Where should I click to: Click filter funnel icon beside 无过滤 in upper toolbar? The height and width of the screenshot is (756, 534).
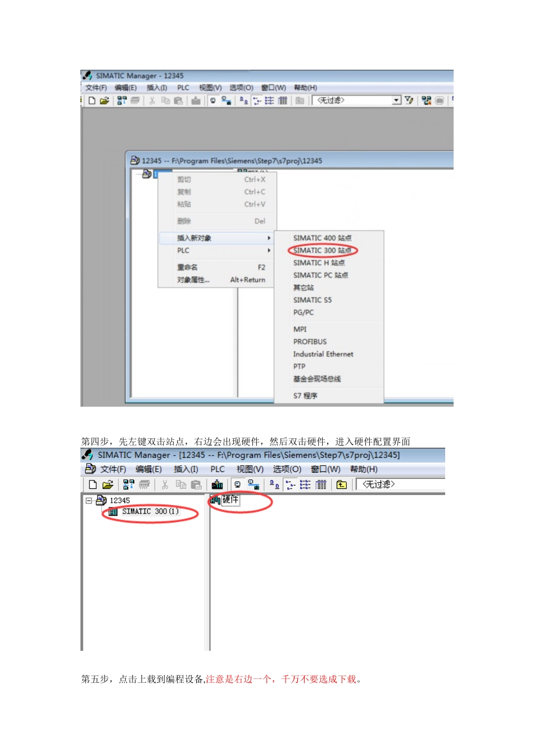coord(409,100)
